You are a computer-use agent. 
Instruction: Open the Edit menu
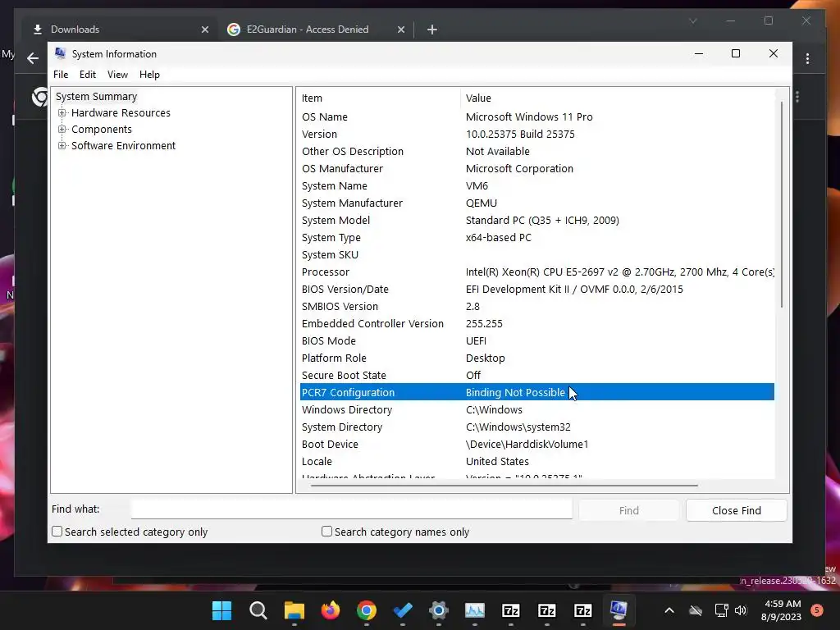click(x=87, y=75)
